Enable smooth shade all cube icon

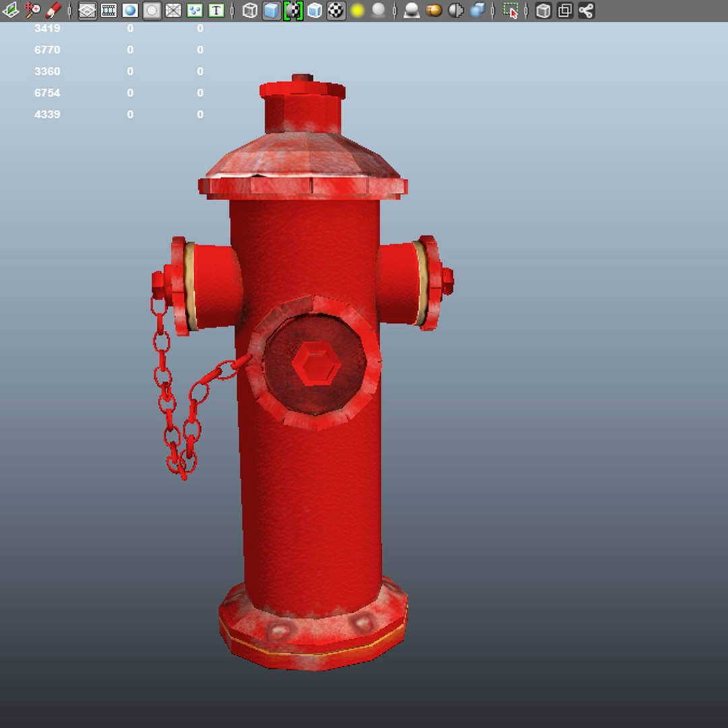(x=272, y=10)
